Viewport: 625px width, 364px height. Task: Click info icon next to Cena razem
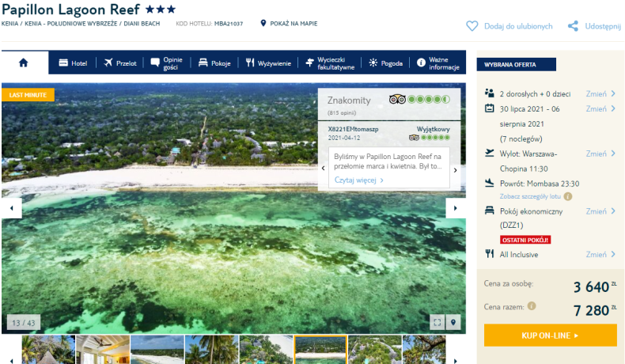coord(532,305)
